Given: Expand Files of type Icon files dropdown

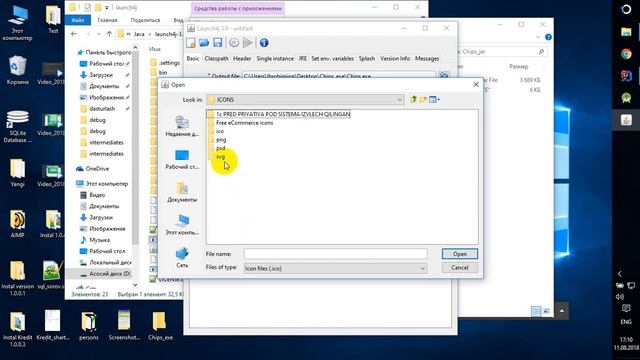Looking at the screenshot, I should (x=422, y=268).
